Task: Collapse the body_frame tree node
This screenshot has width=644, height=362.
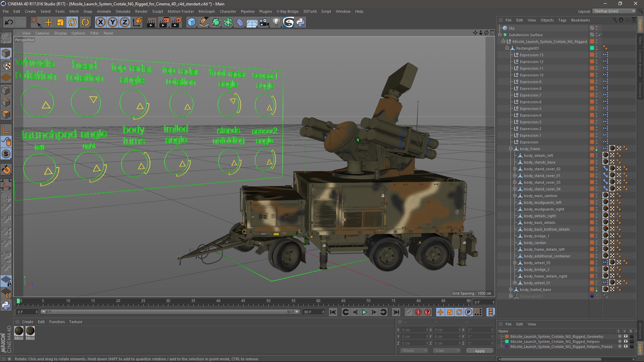Action: 511,149
